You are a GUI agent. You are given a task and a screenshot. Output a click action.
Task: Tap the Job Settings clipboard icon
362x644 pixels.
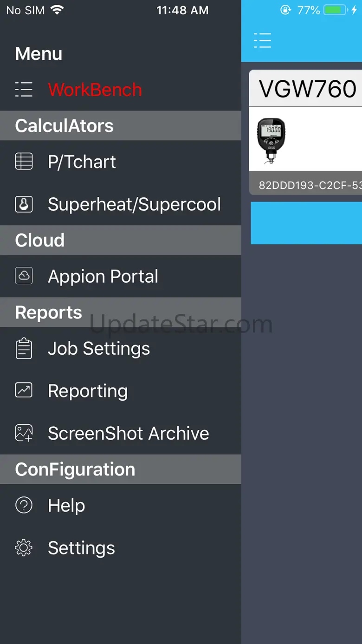(x=24, y=349)
